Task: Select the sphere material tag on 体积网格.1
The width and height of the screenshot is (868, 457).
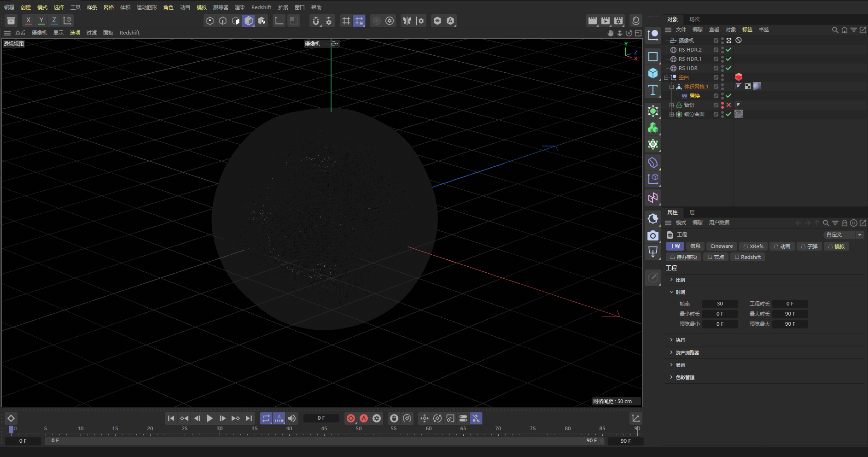Action: (x=757, y=86)
